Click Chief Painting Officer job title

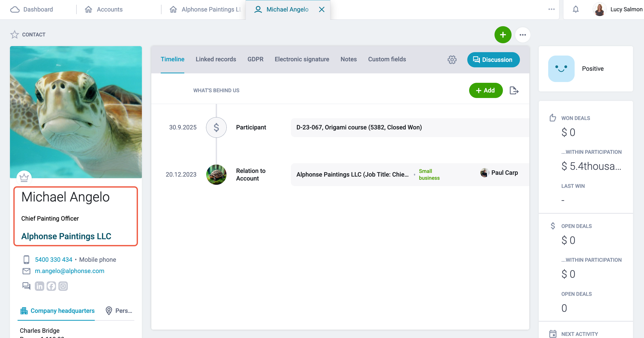(50, 219)
